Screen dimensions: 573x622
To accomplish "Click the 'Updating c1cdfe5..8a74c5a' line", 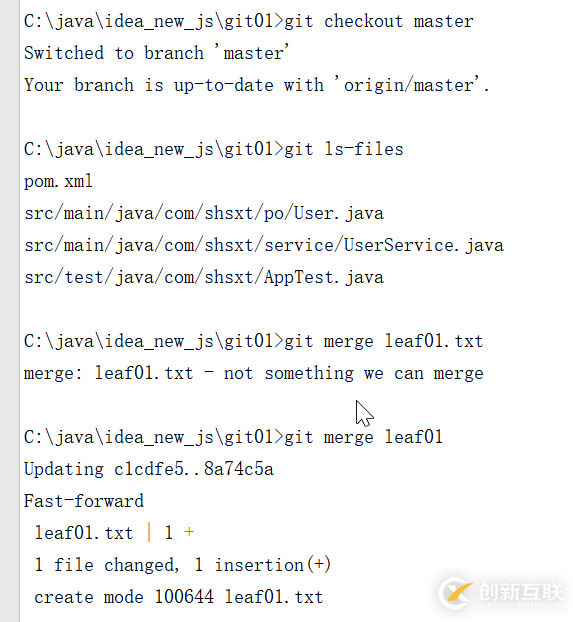I will 149,469.
